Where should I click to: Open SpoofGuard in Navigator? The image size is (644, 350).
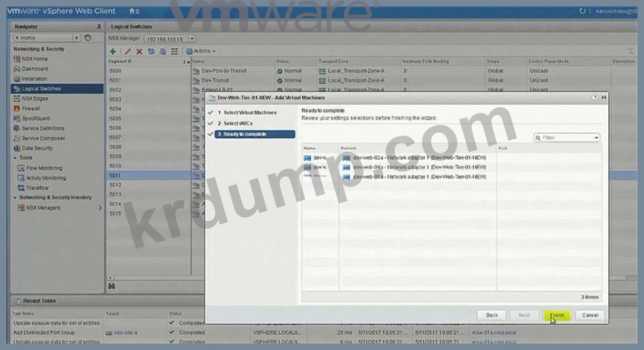tap(35, 119)
